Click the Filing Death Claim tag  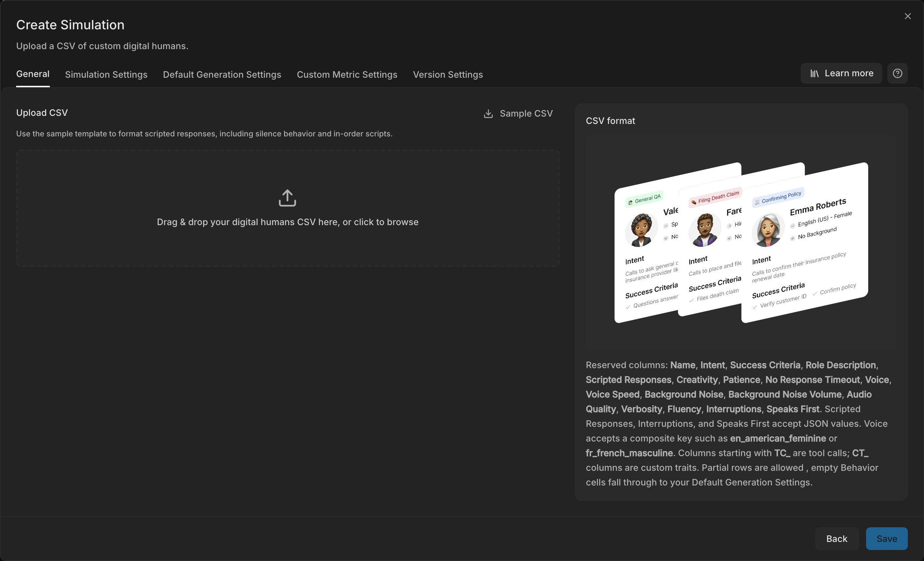[715, 197]
